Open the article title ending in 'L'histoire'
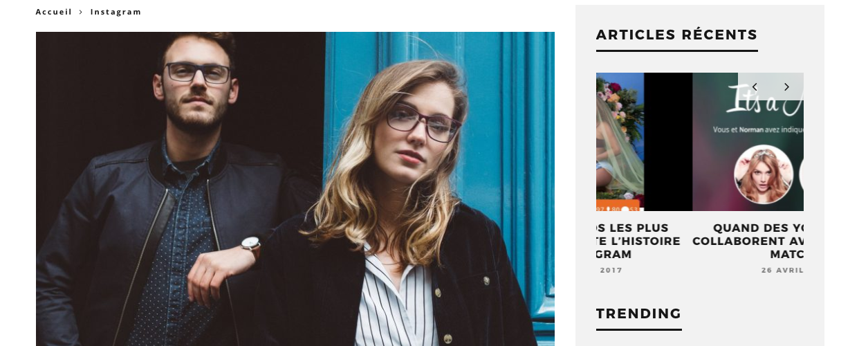Image resolution: width=868 pixels, height=346 pixels. click(x=638, y=241)
